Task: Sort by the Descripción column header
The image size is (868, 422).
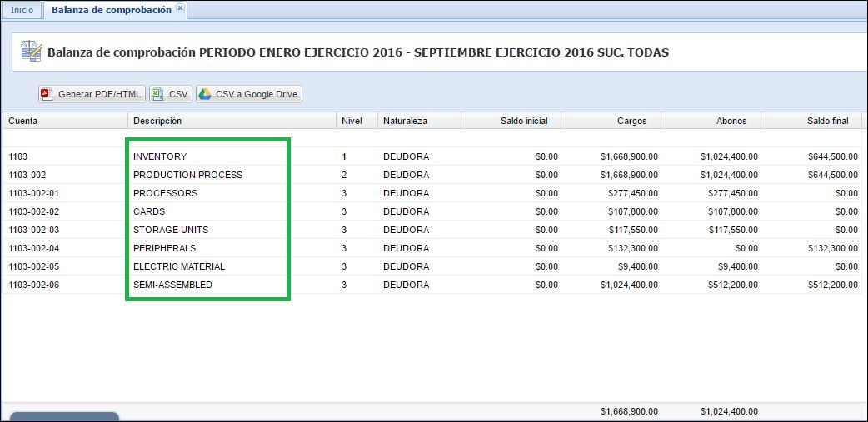Action: 232,121
